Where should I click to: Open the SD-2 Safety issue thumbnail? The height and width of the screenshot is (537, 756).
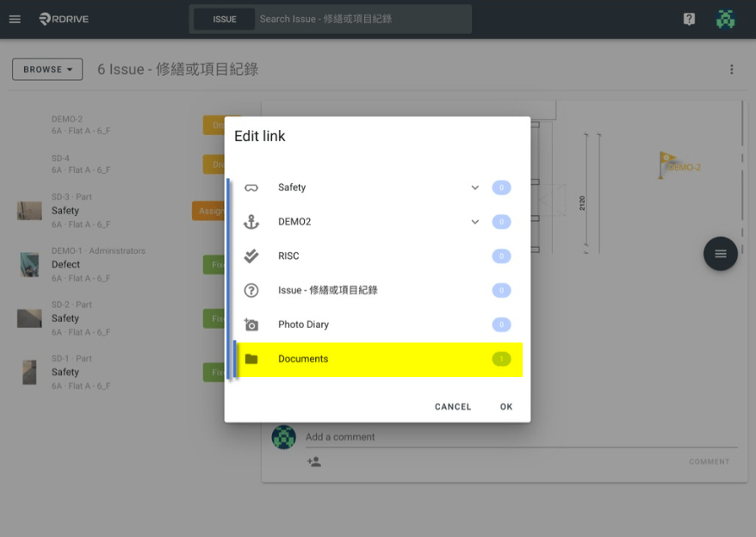coord(29,318)
